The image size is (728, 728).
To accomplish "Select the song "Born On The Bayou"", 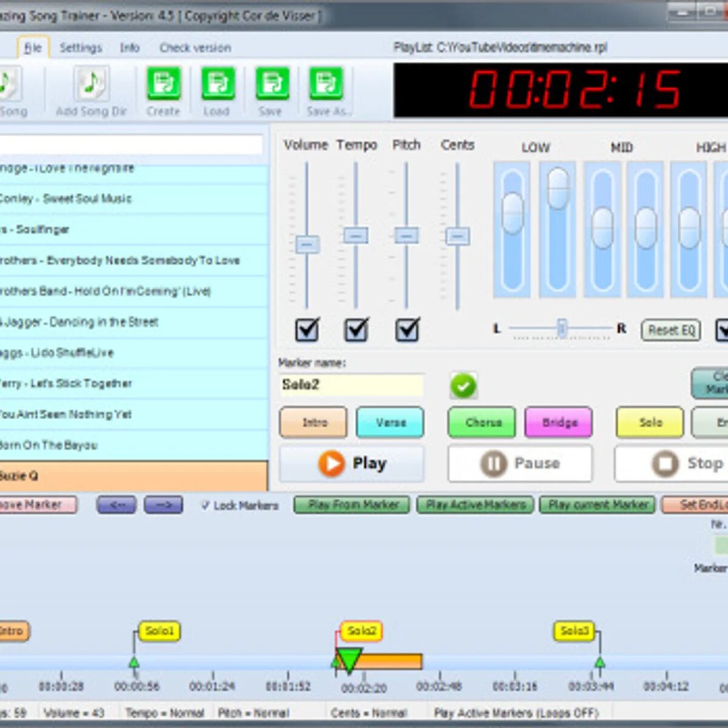I will [133, 446].
